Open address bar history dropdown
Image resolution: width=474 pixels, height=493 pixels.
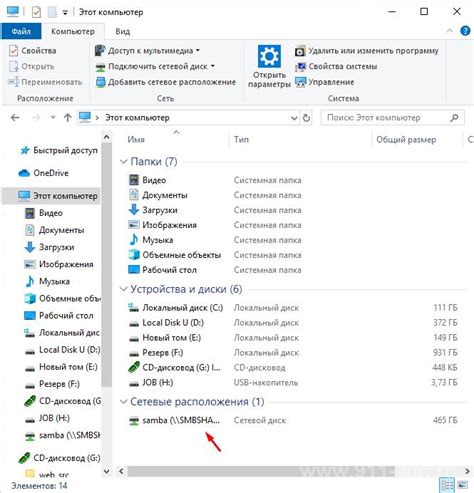pyautogui.click(x=294, y=118)
